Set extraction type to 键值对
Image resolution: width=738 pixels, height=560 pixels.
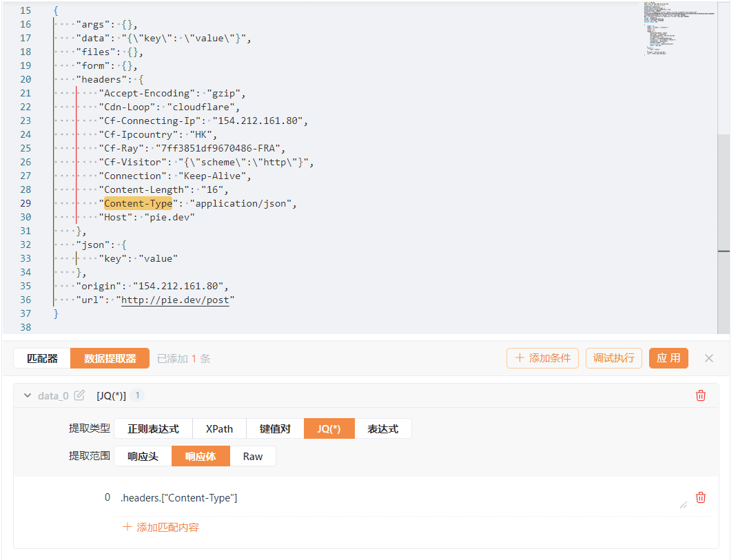pyautogui.click(x=275, y=428)
